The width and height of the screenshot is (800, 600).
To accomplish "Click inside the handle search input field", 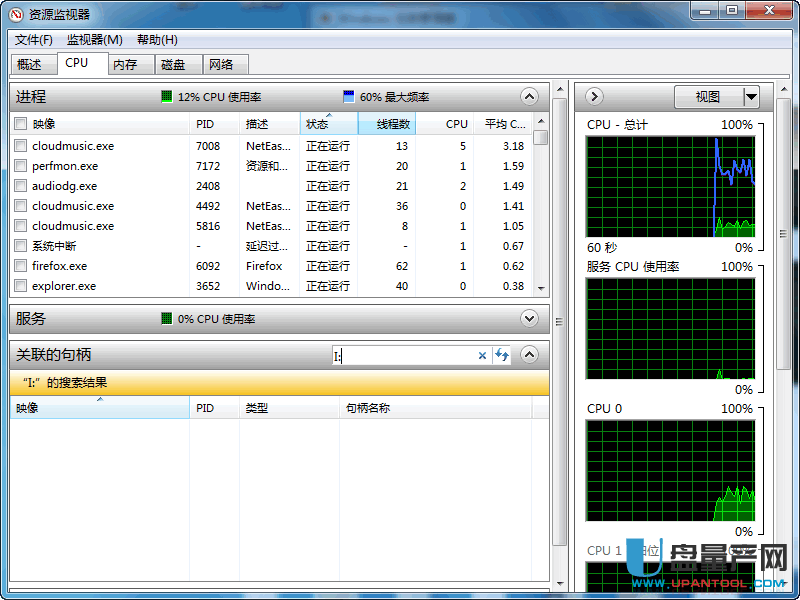I will click(405, 356).
